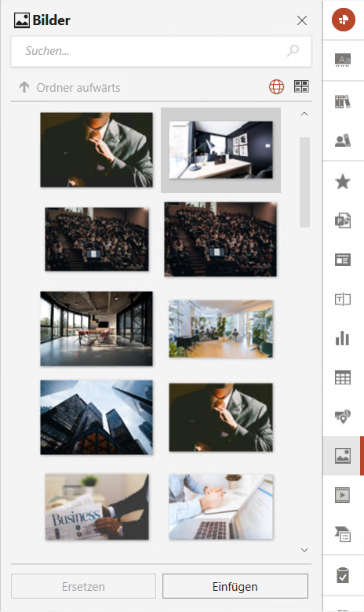
Task: Click the scroll down arrow in the image list
Action: 304,550
